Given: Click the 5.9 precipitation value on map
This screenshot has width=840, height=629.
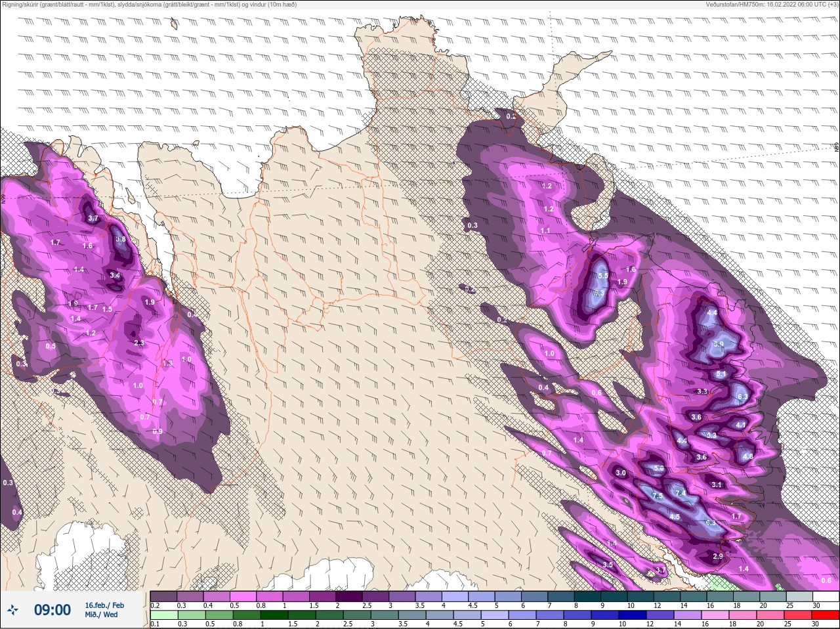Looking at the screenshot, I should coord(719,344).
